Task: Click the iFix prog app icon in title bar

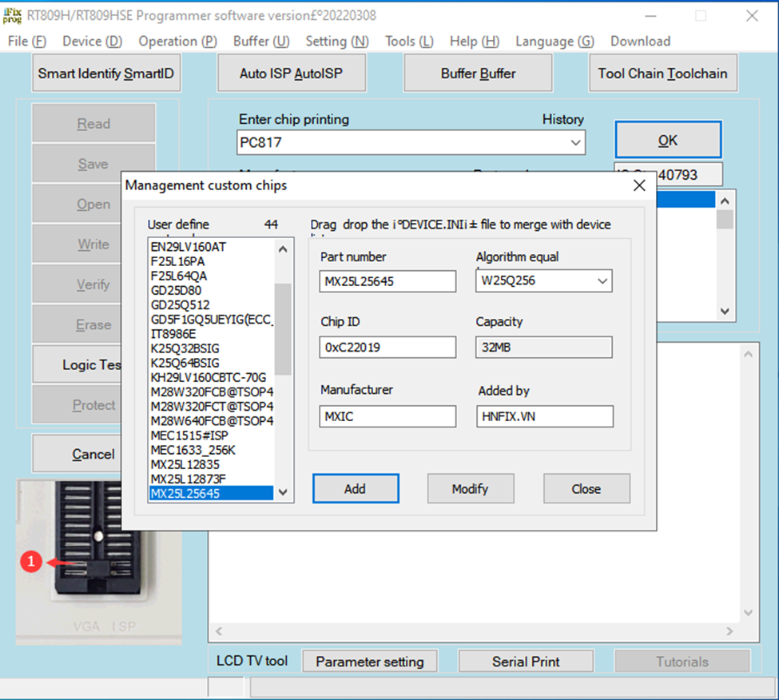Action: pyautogui.click(x=12, y=15)
